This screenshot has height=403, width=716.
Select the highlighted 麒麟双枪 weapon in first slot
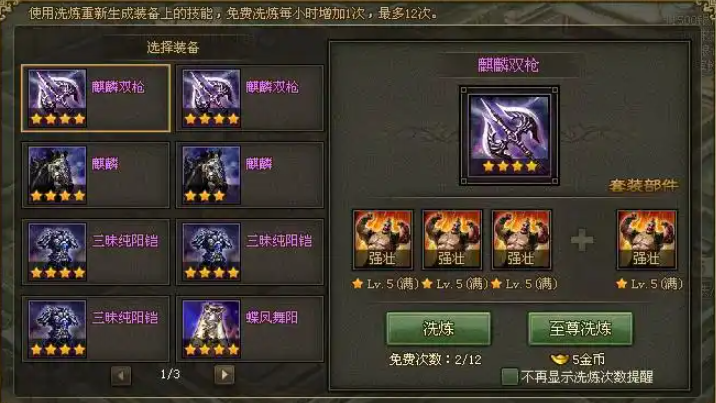pos(96,99)
